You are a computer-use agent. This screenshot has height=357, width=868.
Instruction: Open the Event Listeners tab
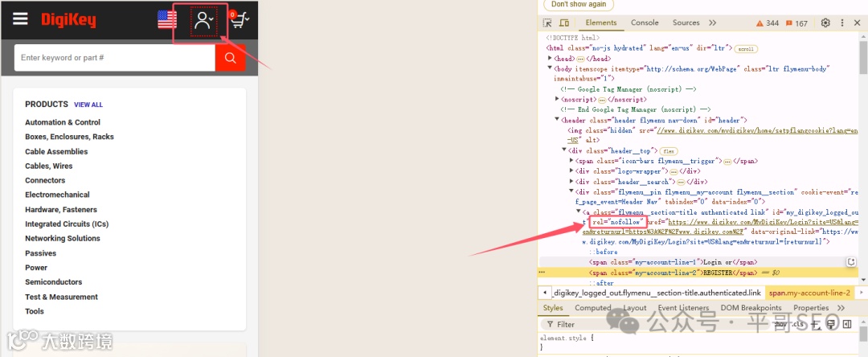(x=683, y=308)
